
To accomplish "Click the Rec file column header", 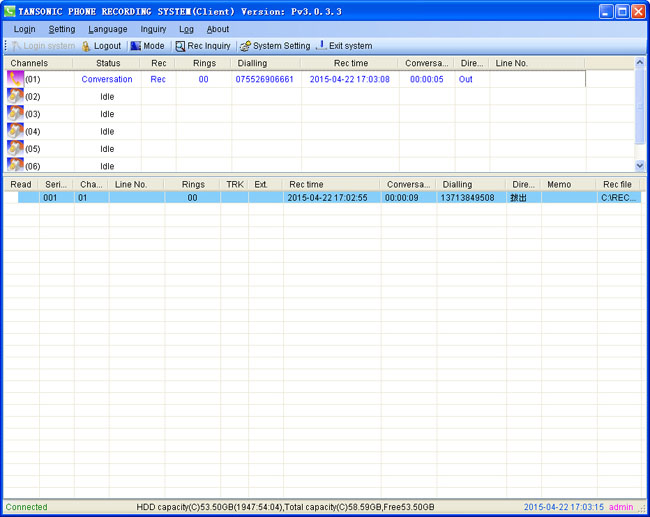I will click(x=616, y=185).
